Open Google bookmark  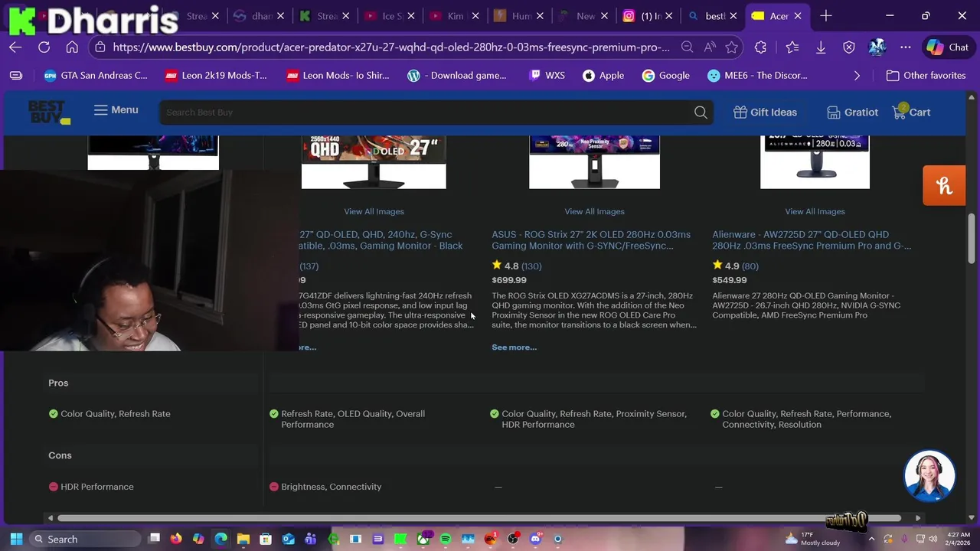coord(666,76)
